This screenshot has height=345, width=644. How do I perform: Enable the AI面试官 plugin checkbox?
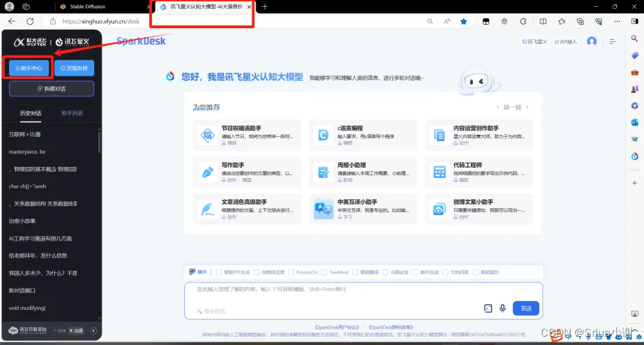click(386, 272)
